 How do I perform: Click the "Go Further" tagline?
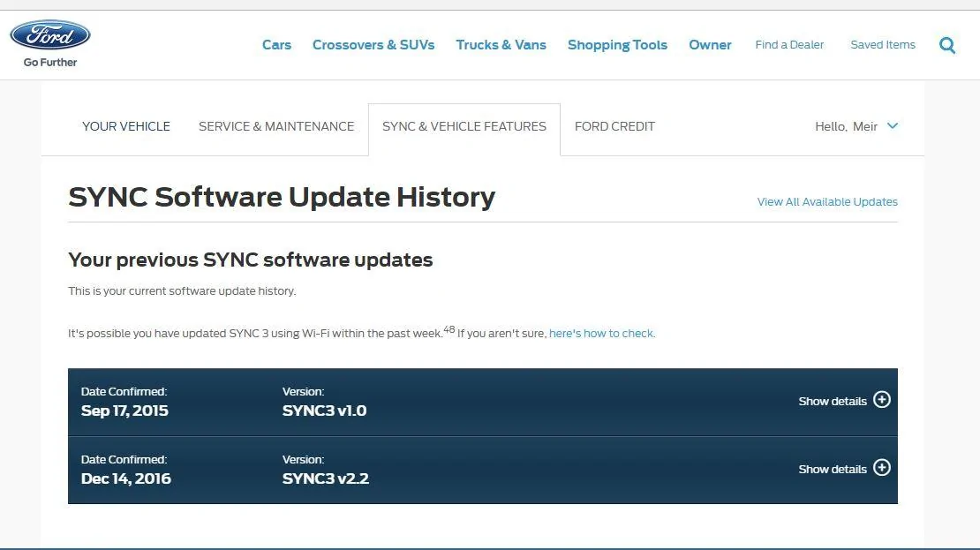pyautogui.click(x=50, y=63)
